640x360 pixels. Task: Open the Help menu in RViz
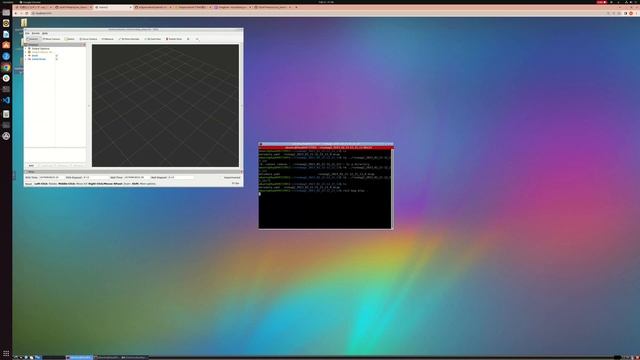pyautogui.click(x=45, y=33)
